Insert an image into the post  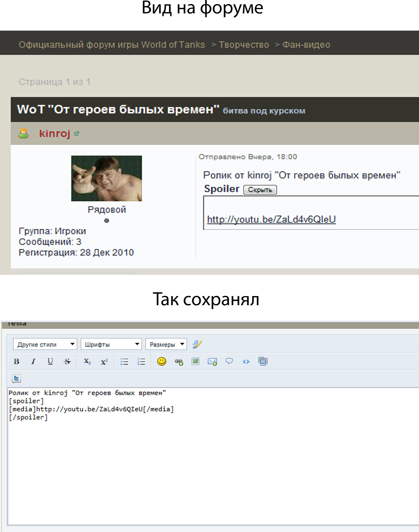195,361
